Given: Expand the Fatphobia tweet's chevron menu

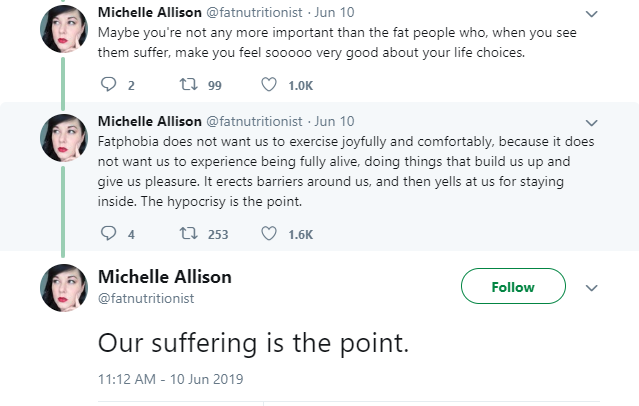Looking at the screenshot, I should pos(591,122).
